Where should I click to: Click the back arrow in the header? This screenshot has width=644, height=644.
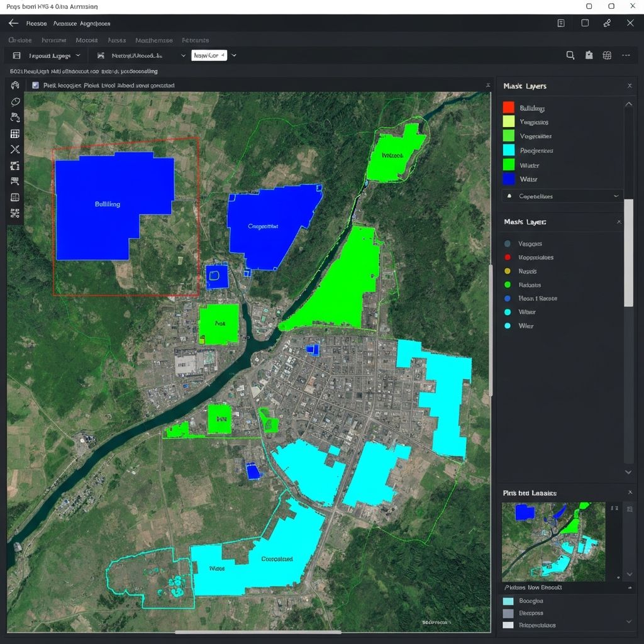click(x=14, y=23)
